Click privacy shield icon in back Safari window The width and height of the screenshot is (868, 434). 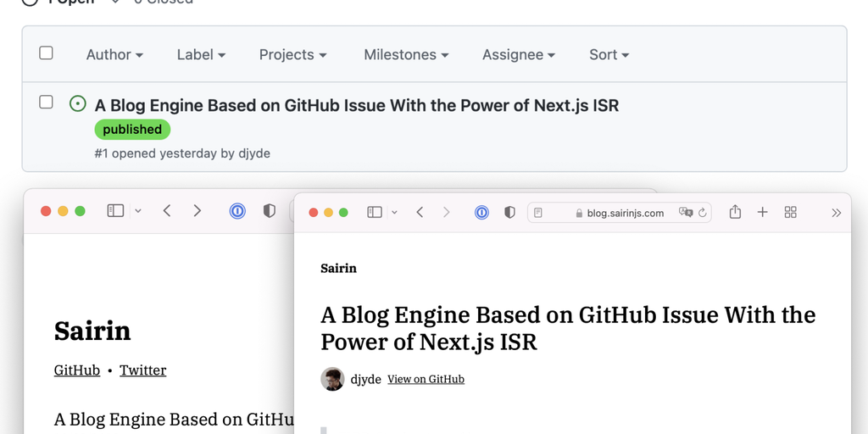coord(269,211)
